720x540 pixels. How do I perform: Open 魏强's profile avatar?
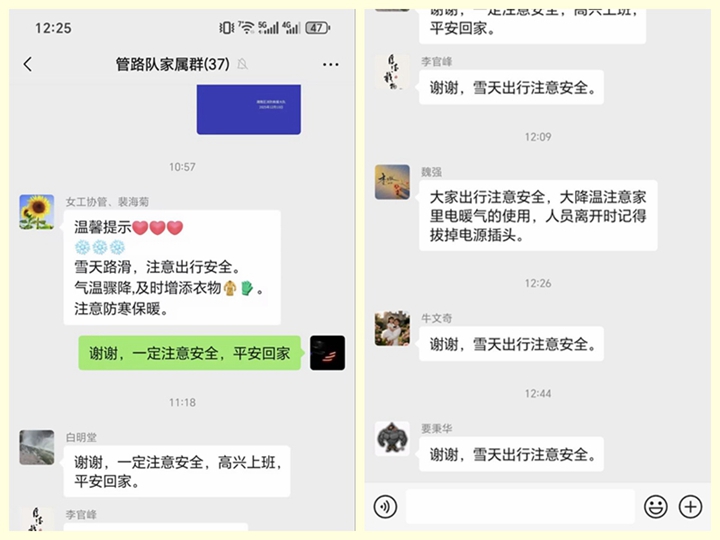click(392, 182)
